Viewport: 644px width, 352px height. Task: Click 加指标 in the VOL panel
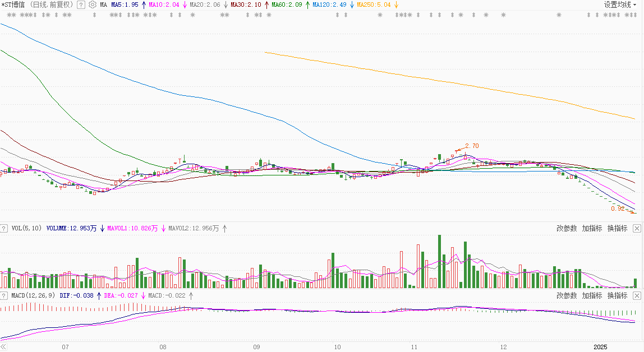click(592, 229)
